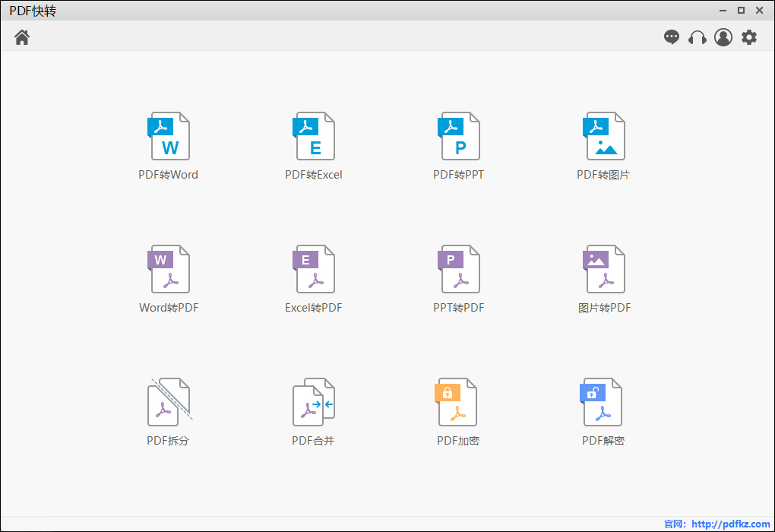This screenshot has height=532, width=775.
Task: Open settings with the gear icon
Action: coord(749,37)
